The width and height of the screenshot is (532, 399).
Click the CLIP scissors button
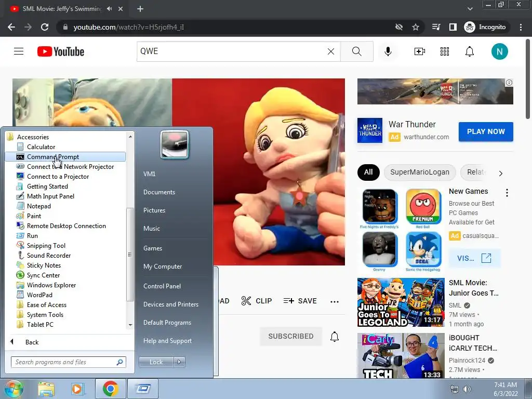click(257, 301)
